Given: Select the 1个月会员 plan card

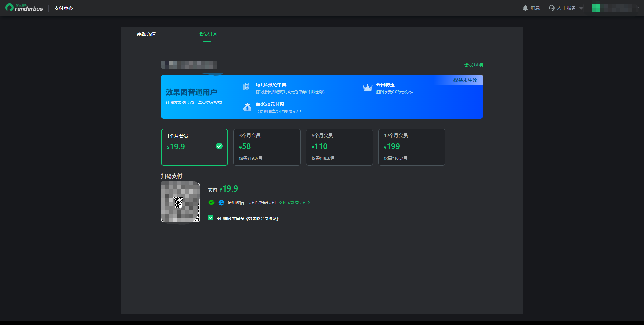Looking at the screenshot, I should 195,147.
